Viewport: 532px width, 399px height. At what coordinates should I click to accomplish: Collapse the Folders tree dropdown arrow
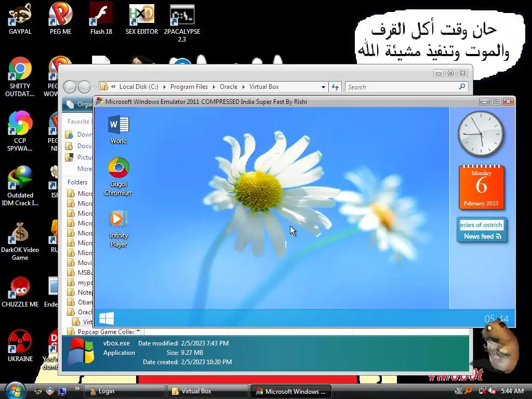pos(138,331)
